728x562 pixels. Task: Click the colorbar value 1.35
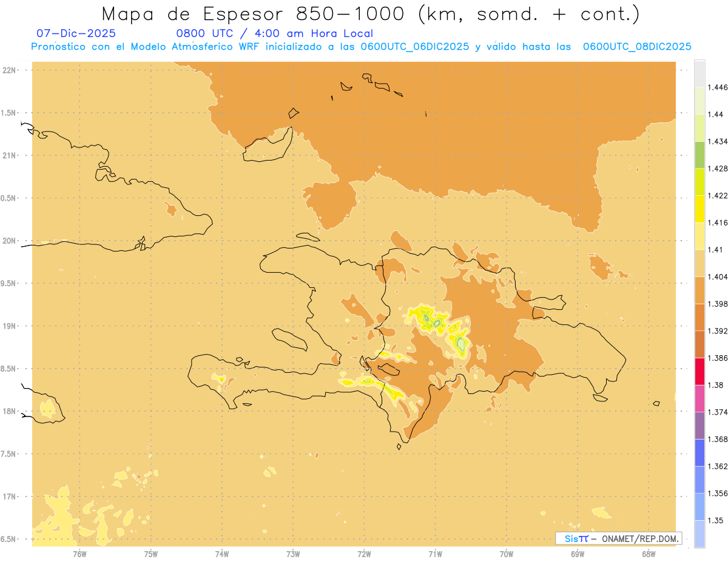pos(716,520)
